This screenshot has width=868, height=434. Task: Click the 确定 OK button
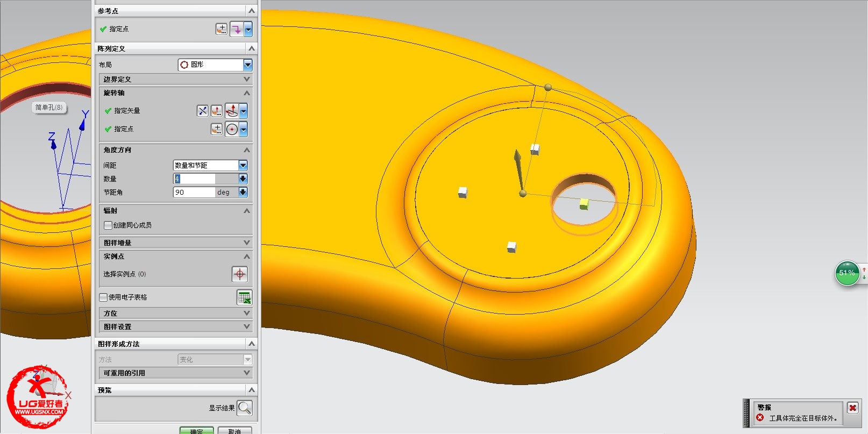coord(196,431)
